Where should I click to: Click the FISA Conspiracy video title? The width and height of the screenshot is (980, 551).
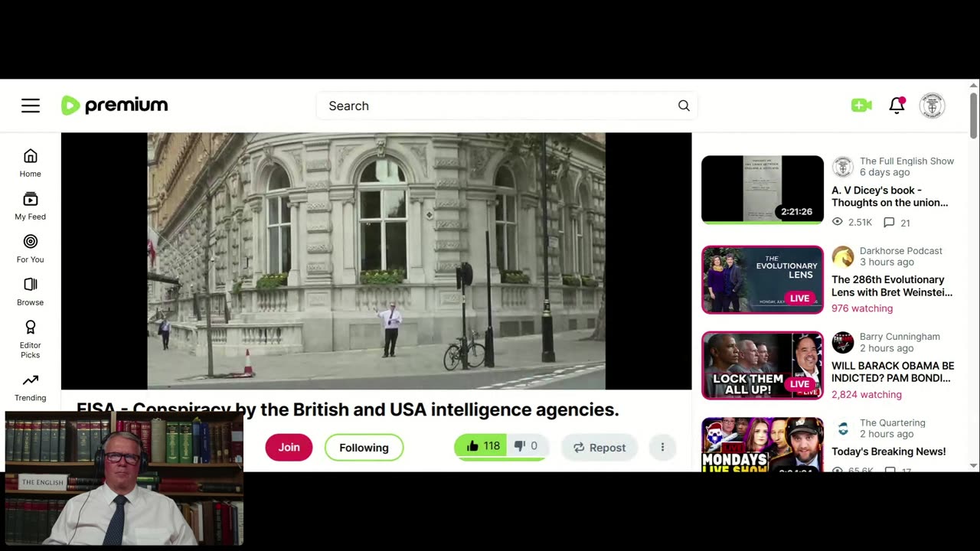coord(348,409)
